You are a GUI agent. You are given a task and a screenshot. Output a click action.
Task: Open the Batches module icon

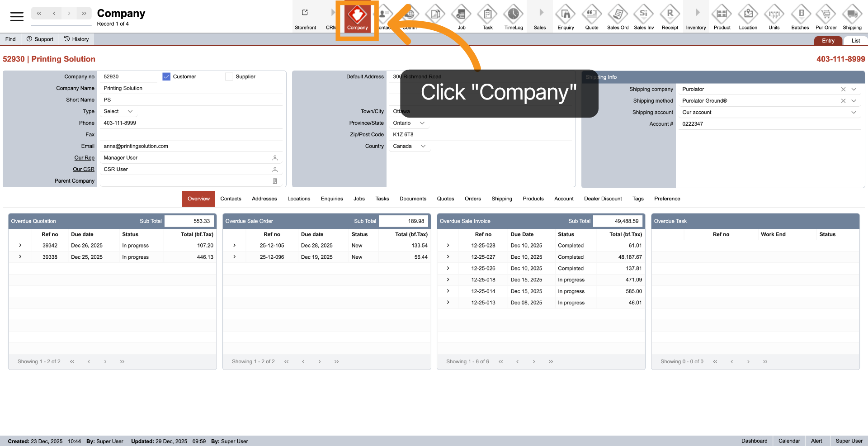(800, 17)
